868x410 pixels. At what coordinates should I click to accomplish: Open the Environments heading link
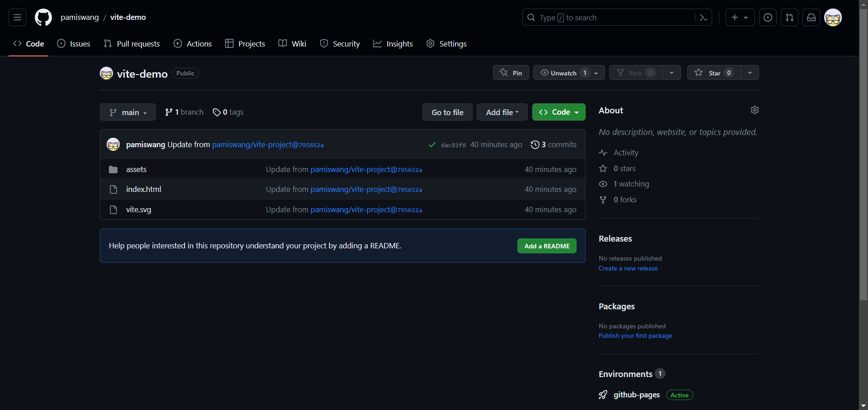point(632,374)
